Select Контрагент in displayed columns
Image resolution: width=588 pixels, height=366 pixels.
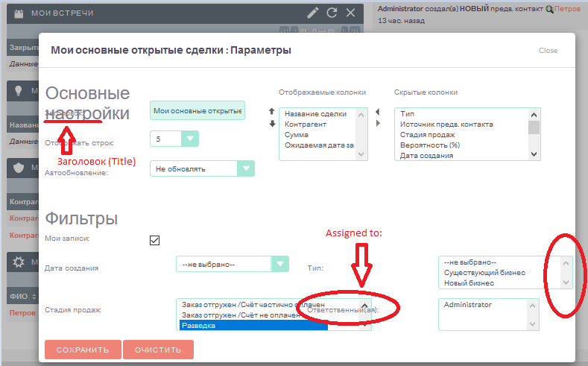pos(306,124)
